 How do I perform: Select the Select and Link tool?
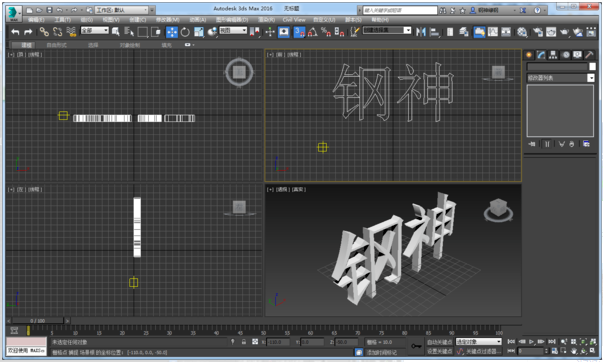44,32
